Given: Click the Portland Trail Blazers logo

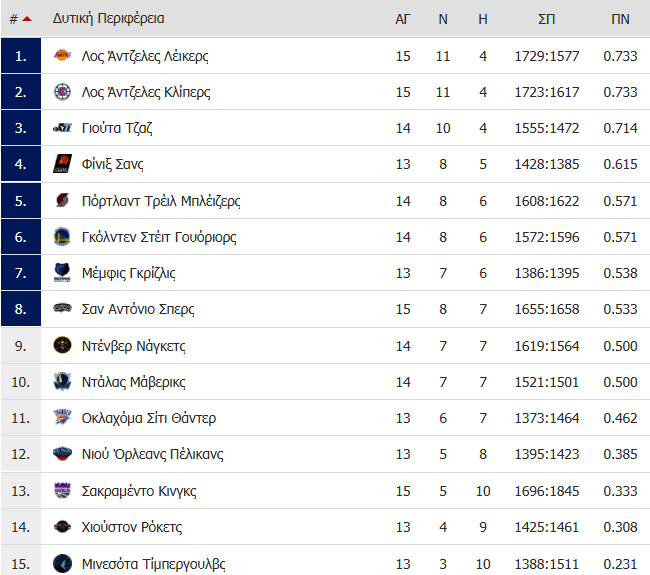Looking at the screenshot, I should pyautogui.click(x=62, y=201).
